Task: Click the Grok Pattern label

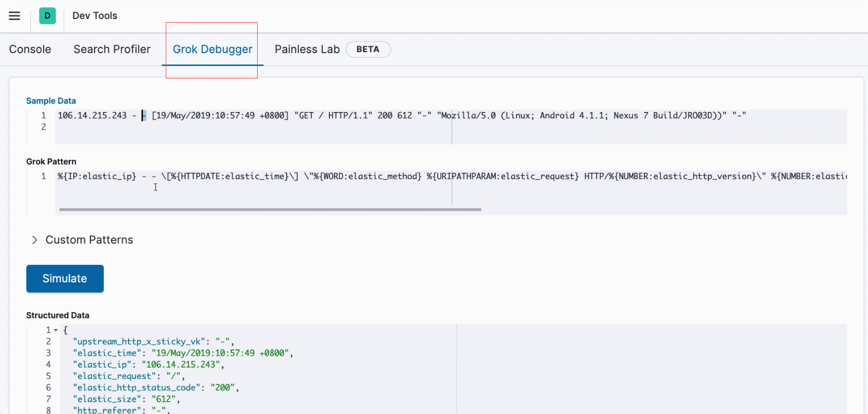Action: tap(51, 162)
